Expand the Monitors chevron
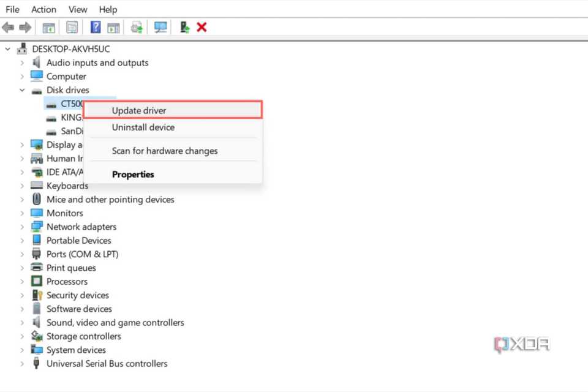 coord(22,213)
